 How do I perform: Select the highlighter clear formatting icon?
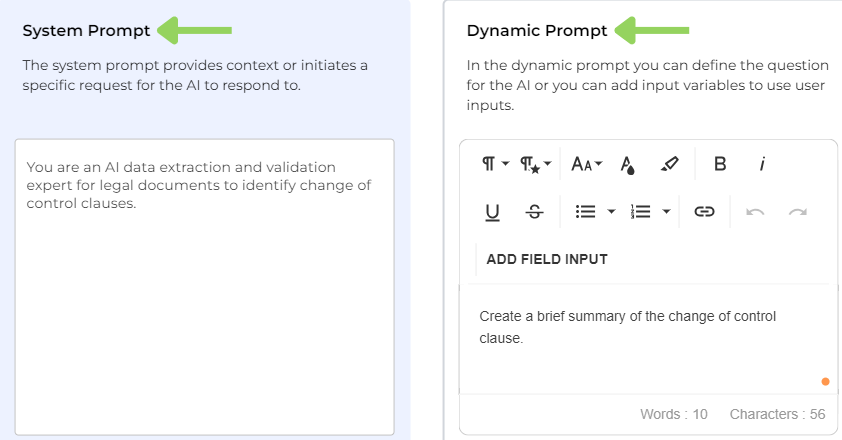670,164
